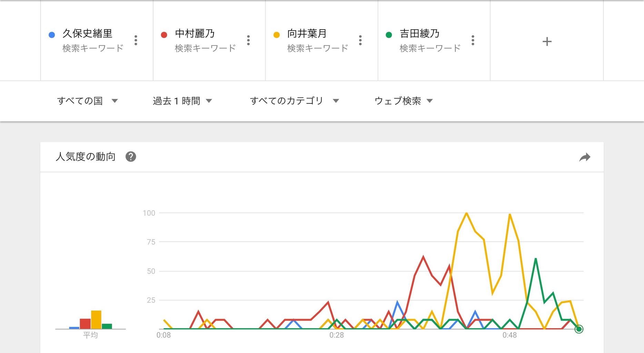The image size is (644, 353).
Task: Click the 50 value axis label
Action: tap(151, 271)
